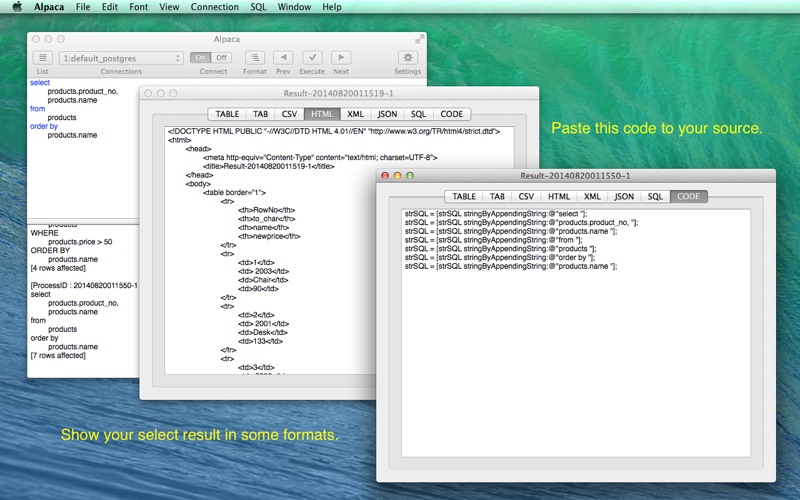Click '[7 rows affected]' in the log
This screenshot has width=800, height=500.
point(58,355)
